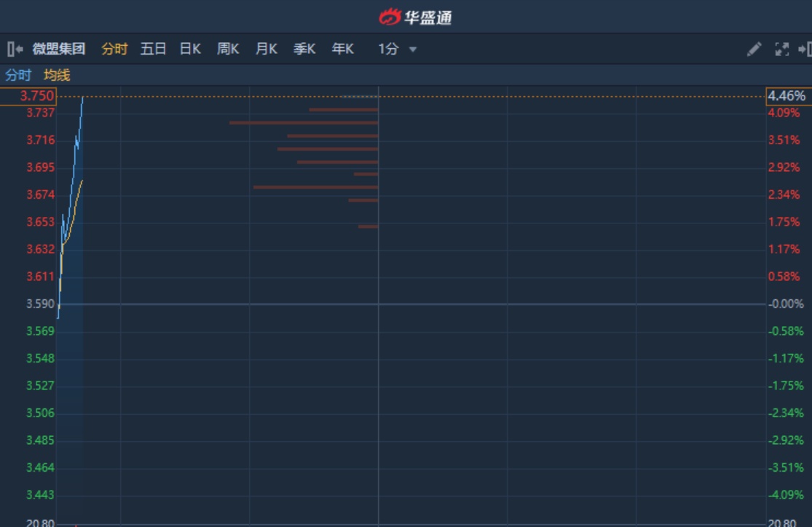Click the highlighted 3.750 price label
The width and height of the screenshot is (812, 527).
point(28,96)
